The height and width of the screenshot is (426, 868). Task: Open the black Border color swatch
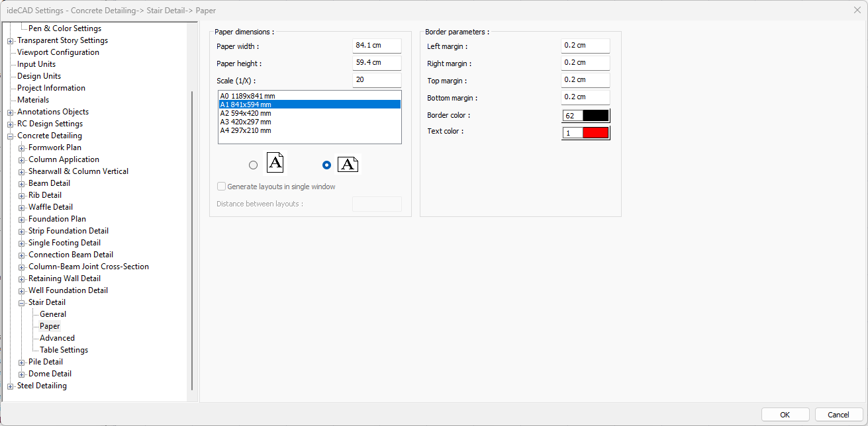tap(595, 116)
